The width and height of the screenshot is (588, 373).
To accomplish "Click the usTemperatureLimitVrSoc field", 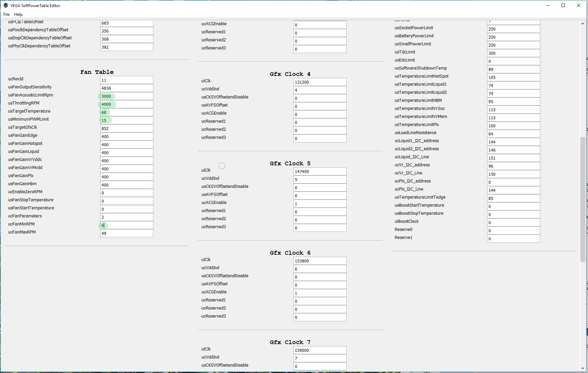I will click(514, 110).
